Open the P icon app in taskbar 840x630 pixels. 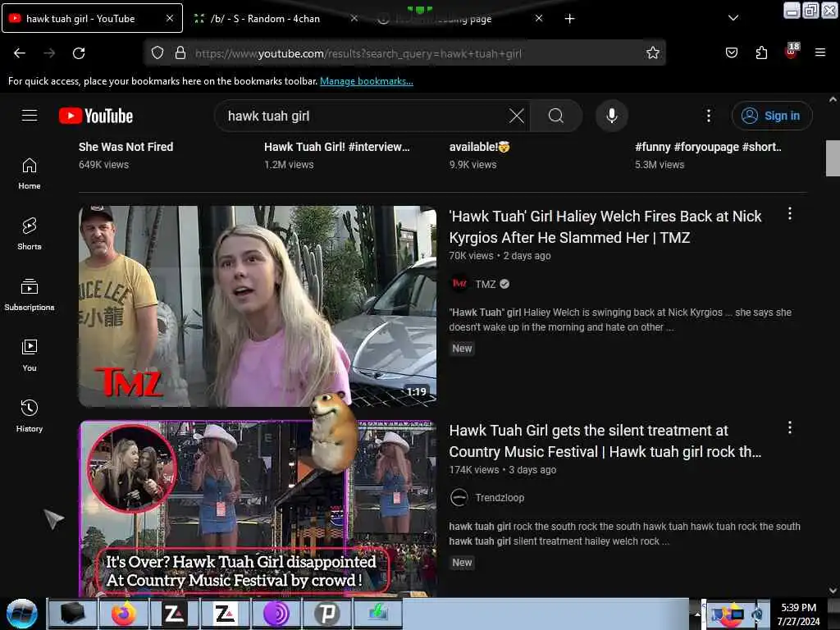pos(326,614)
